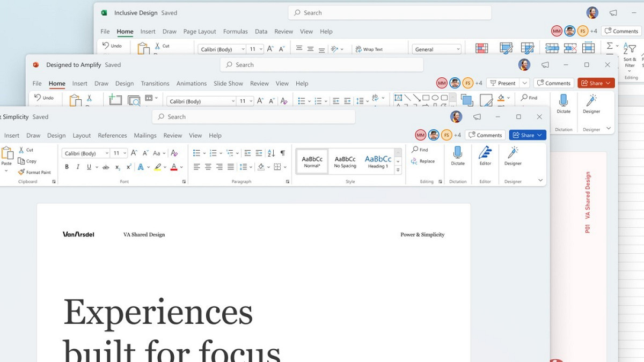Select Format Painter in Word
The height and width of the screenshot is (362, 644).
click(x=34, y=172)
